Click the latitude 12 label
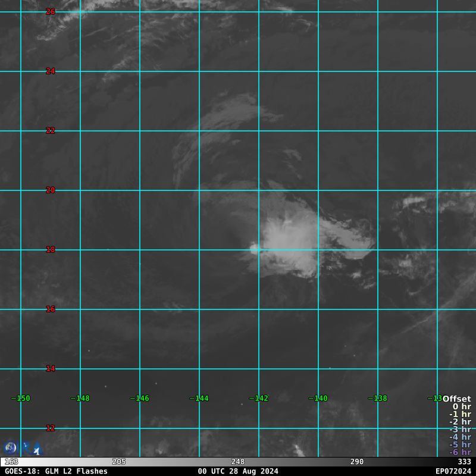Image resolution: width=476 pixels, height=476 pixels. pyautogui.click(x=51, y=428)
